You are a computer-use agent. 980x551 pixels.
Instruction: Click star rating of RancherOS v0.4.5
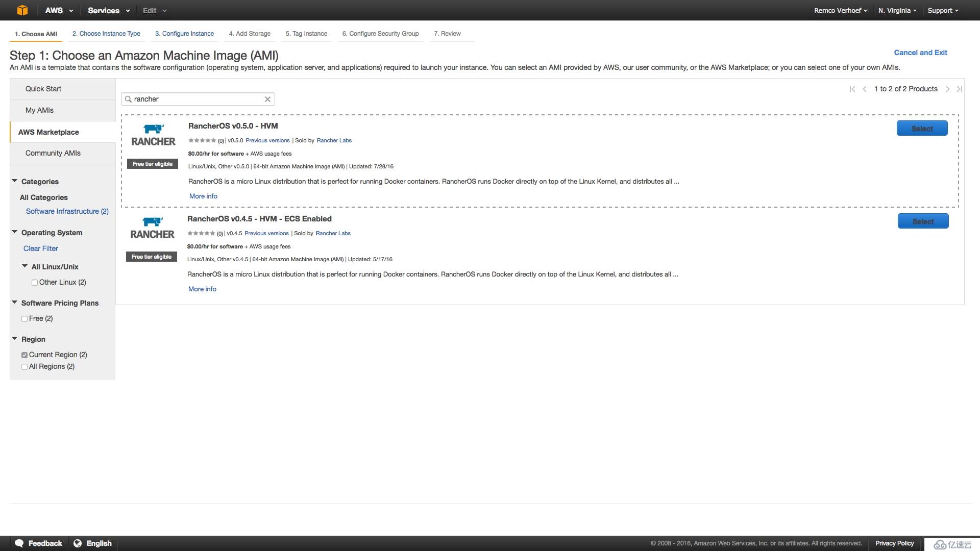tap(201, 233)
